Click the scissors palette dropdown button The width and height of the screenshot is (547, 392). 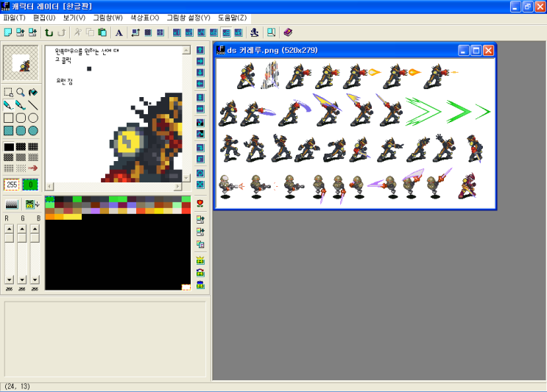[32, 204]
